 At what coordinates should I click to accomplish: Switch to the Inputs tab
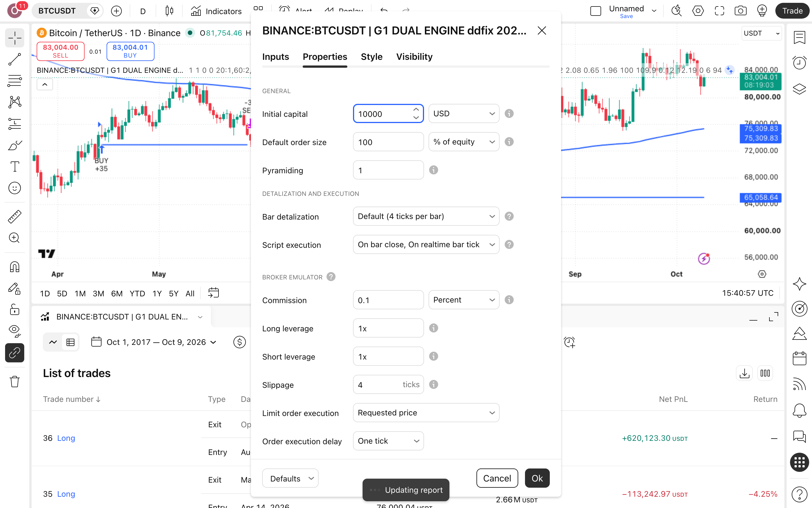275,56
